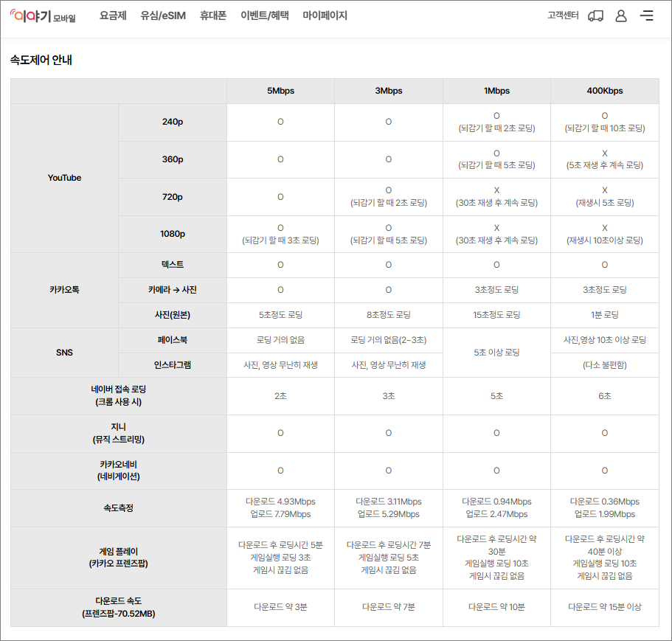Open the 휴대폰 menu
This screenshot has height=641, width=672.
213,15
